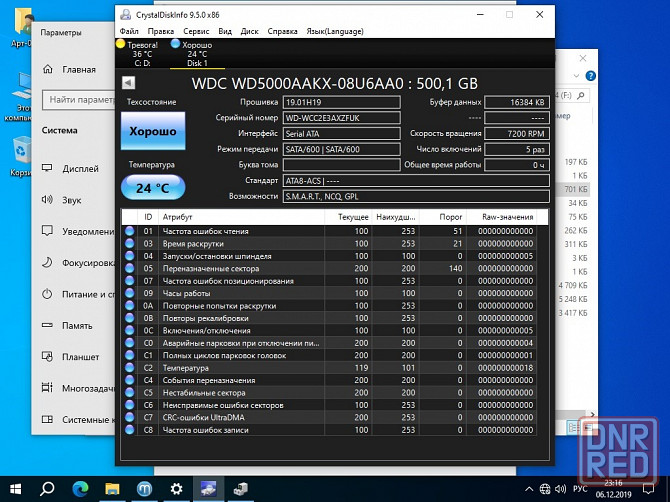Image resolution: width=670 pixels, height=502 pixels.
Task: Click the Найти параметр search box
Action: pos(79,100)
